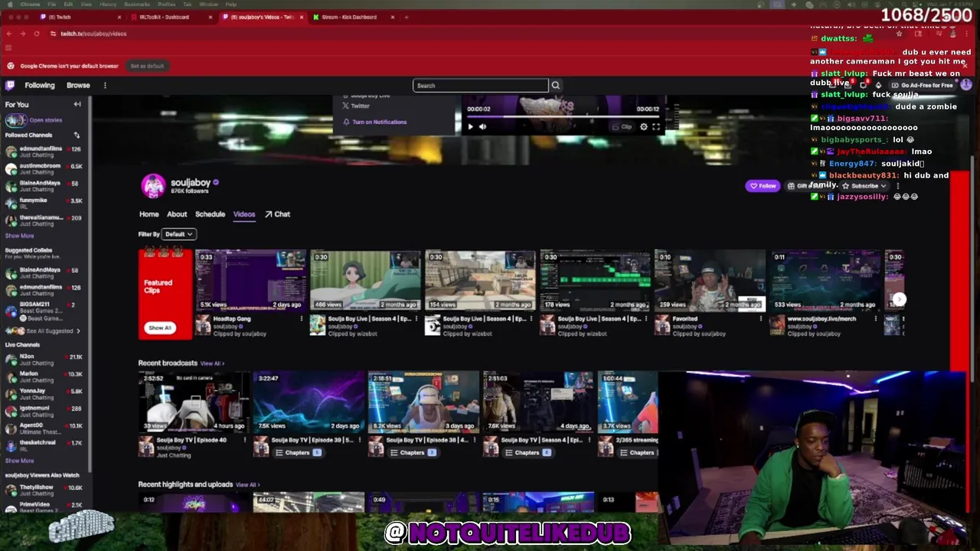Screen dimensions: 980x551
Task: Open site information icon in address bar
Action: point(53,34)
